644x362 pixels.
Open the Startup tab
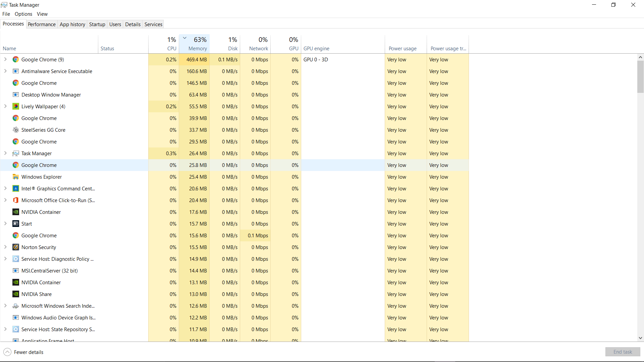pyautogui.click(x=97, y=24)
